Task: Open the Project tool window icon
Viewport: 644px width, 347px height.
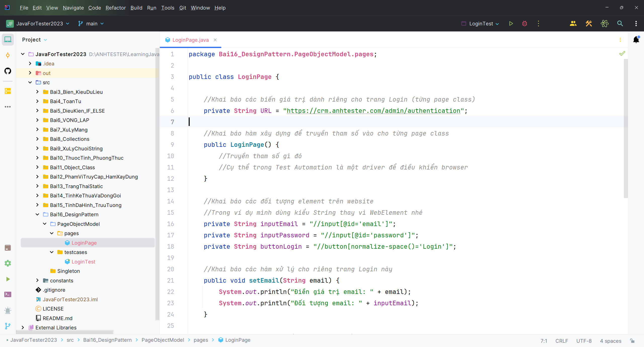Action: (8, 39)
